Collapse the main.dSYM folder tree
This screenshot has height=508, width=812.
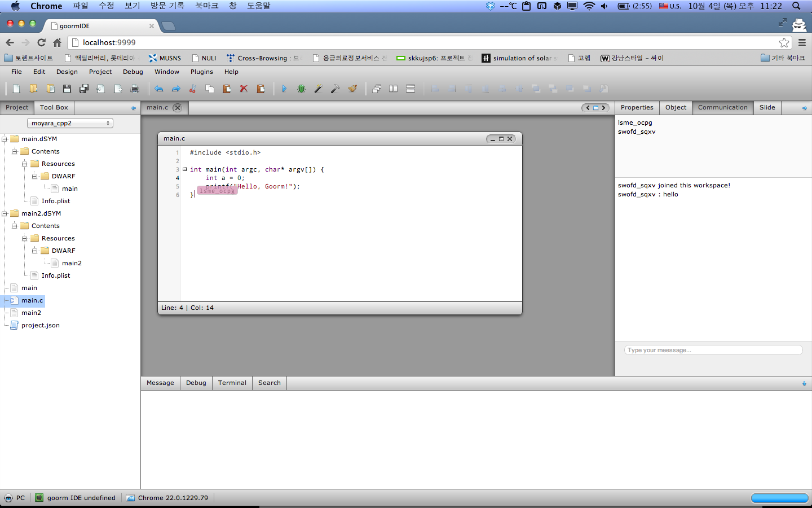click(x=6, y=138)
